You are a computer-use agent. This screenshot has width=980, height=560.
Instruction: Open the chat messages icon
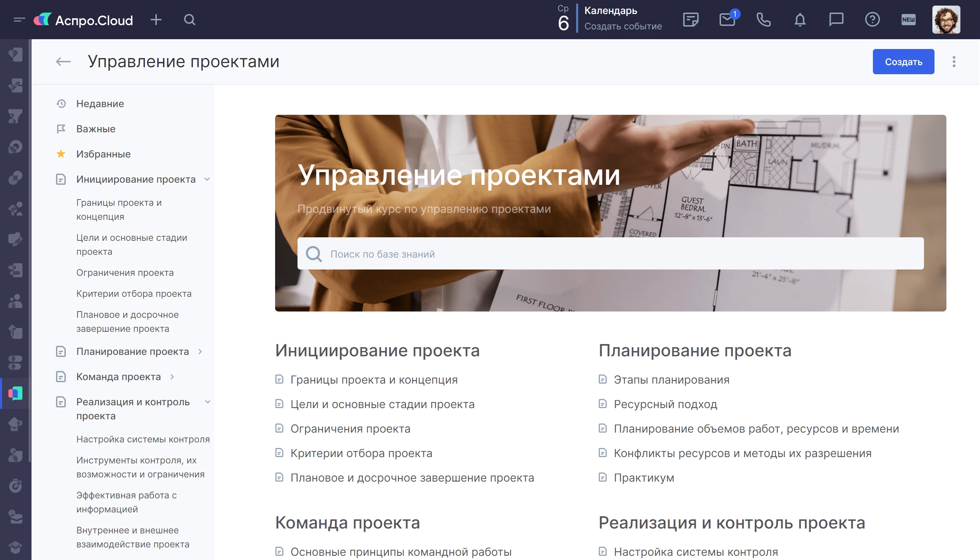836,20
